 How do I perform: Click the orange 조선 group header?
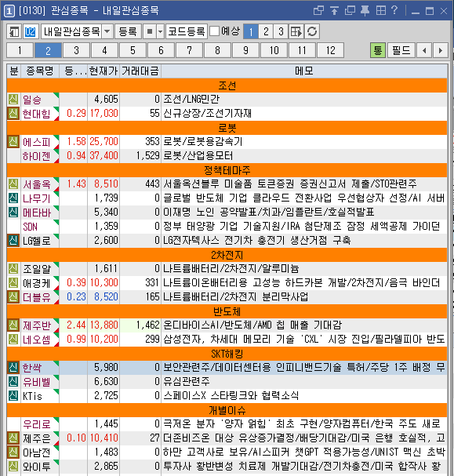pos(227,85)
